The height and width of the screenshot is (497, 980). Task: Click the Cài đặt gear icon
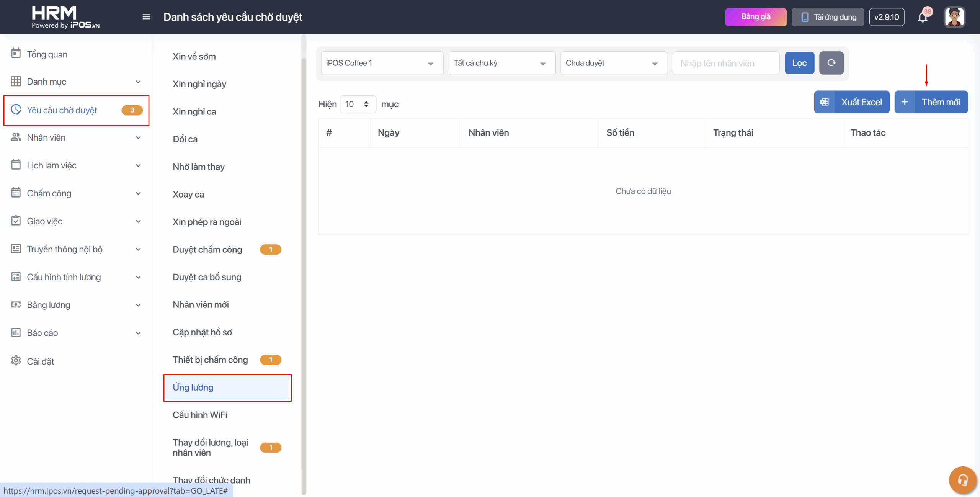16,361
